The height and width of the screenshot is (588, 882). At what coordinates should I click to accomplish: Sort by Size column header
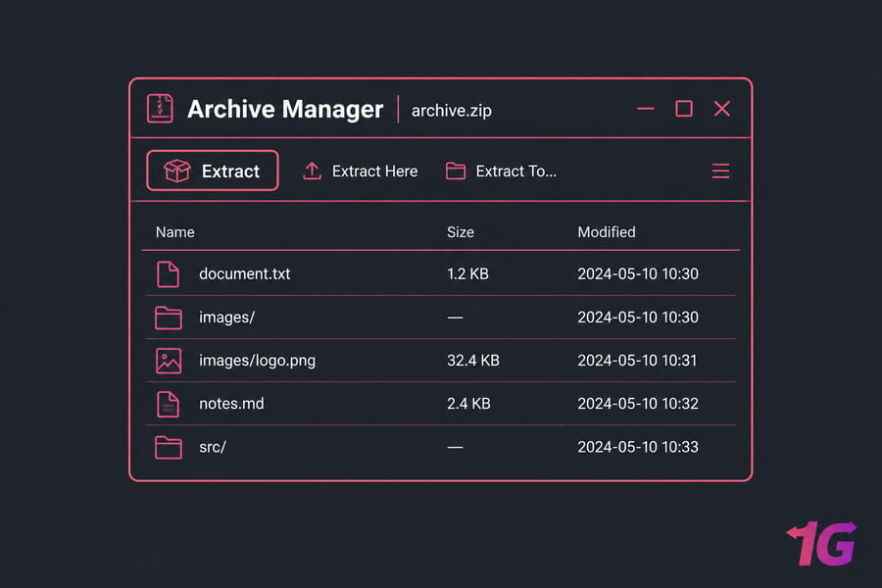coord(461,232)
